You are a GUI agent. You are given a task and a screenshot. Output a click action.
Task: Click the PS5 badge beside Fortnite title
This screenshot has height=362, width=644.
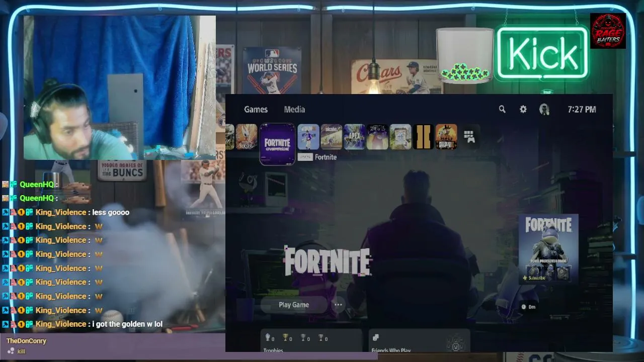pyautogui.click(x=305, y=157)
